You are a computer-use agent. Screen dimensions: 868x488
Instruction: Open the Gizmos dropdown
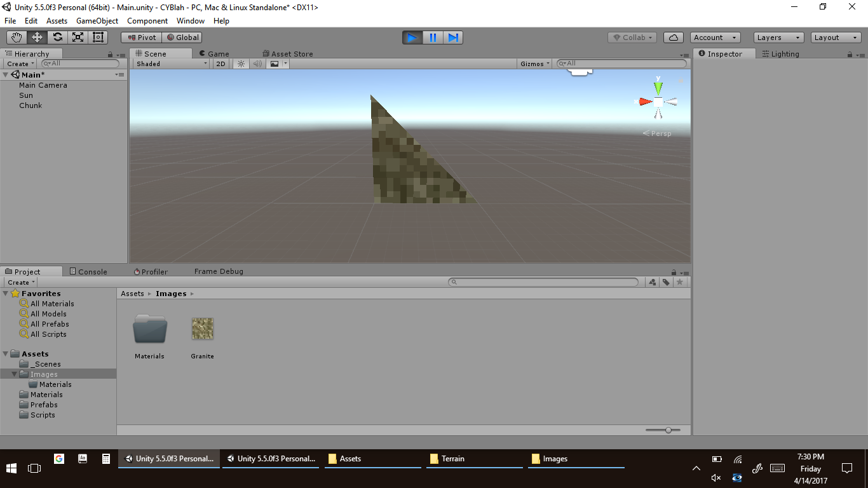(534, 64)
